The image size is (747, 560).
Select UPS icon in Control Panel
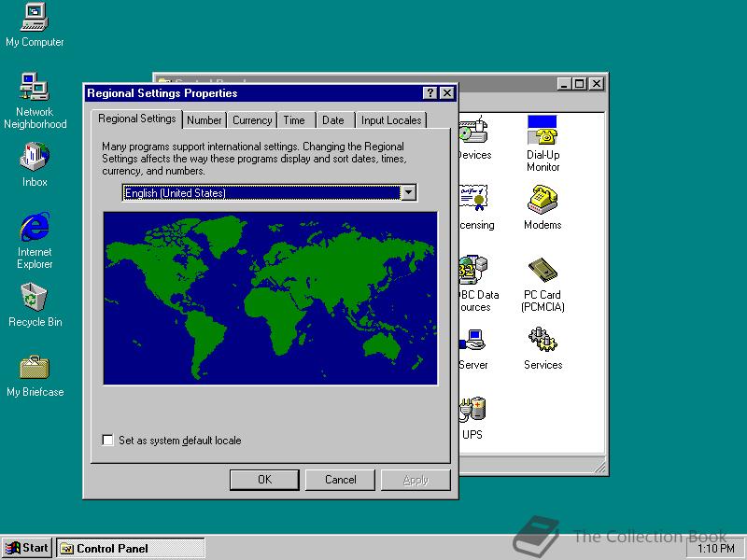pyautogui.click(x=472, y=418)
